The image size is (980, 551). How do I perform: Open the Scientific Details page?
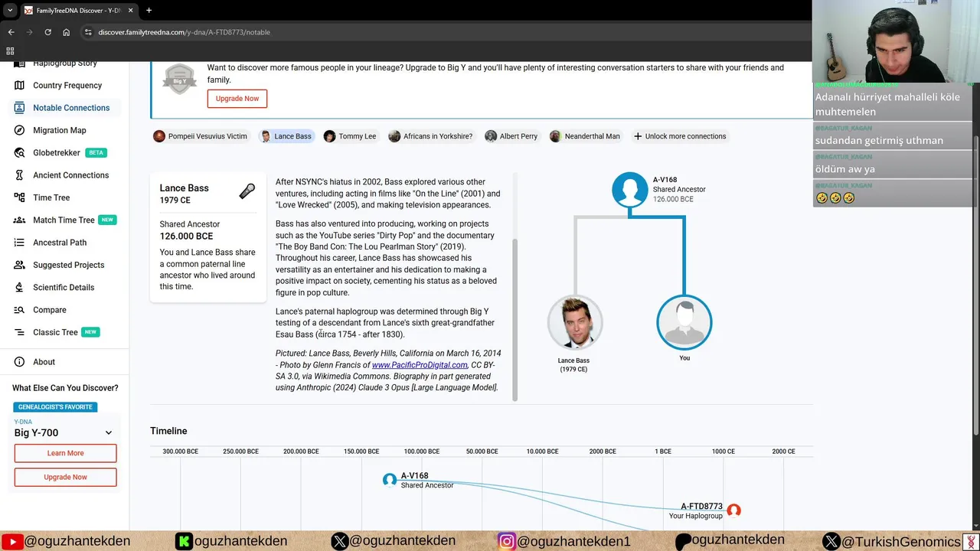coord(64,287)
